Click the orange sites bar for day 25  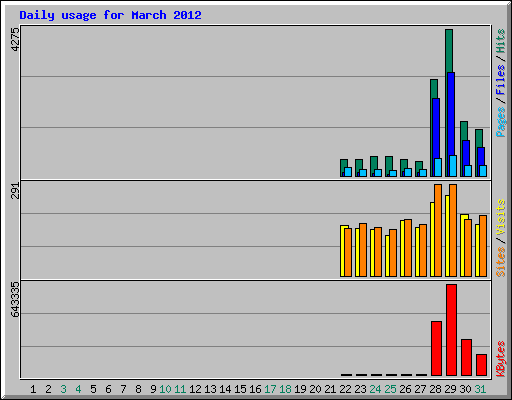[x=393, y=253]
